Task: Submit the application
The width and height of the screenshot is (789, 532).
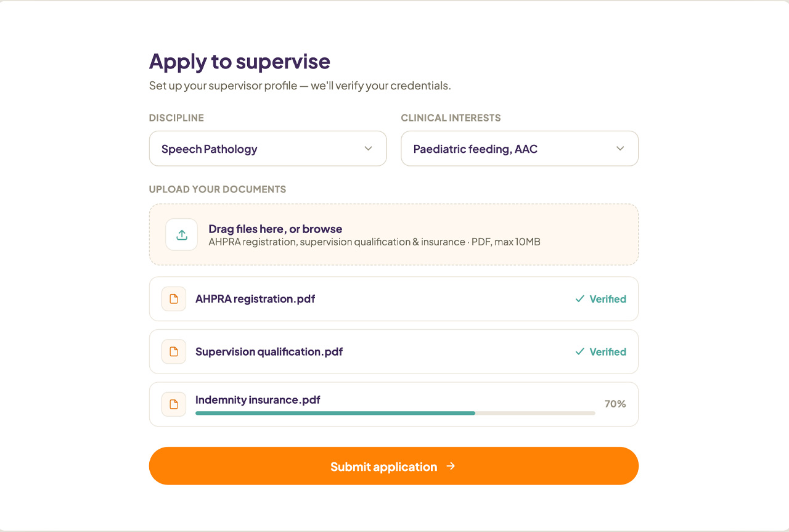Action: 394,466
